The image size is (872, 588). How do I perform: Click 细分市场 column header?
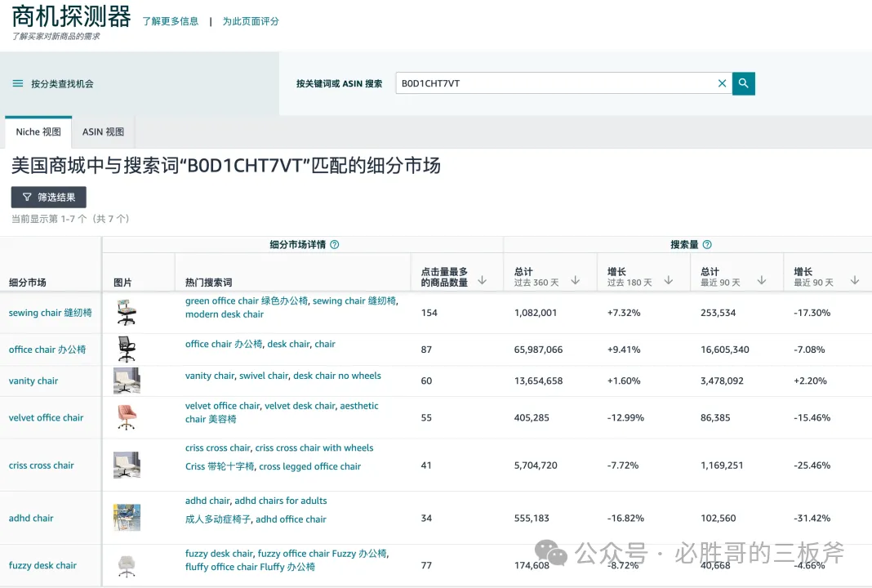click(x=28, y=282)
